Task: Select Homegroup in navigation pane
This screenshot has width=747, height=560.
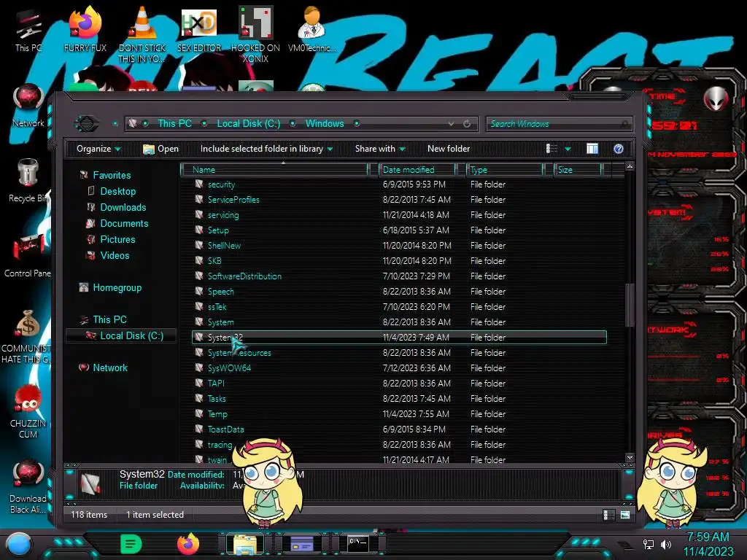Action: click(117, 287)
